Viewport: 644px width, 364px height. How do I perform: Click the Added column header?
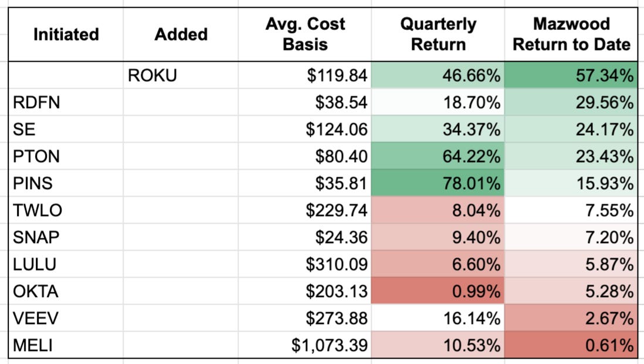pos(181,34)
